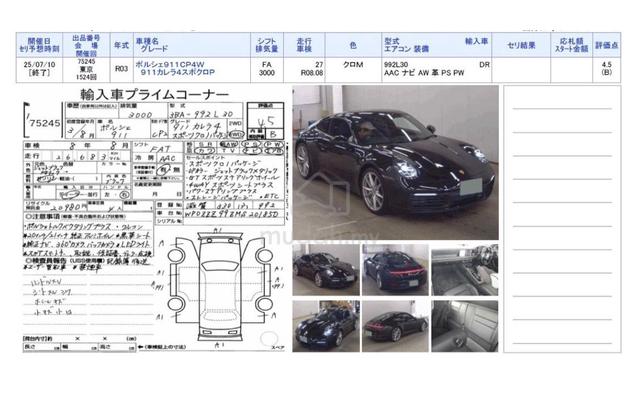Screen dimensions: 640x419
Task: Click the 東京 venue text
Action: (86, 69)
